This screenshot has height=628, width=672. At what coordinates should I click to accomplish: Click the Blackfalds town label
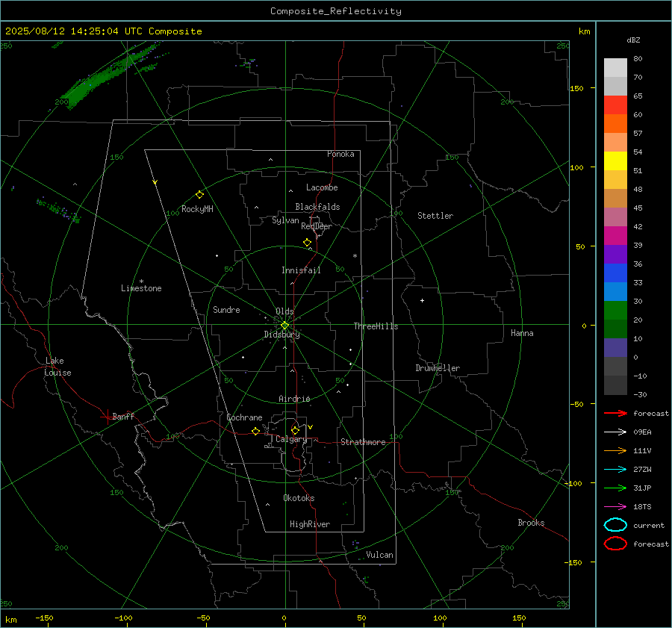(317, 207)
